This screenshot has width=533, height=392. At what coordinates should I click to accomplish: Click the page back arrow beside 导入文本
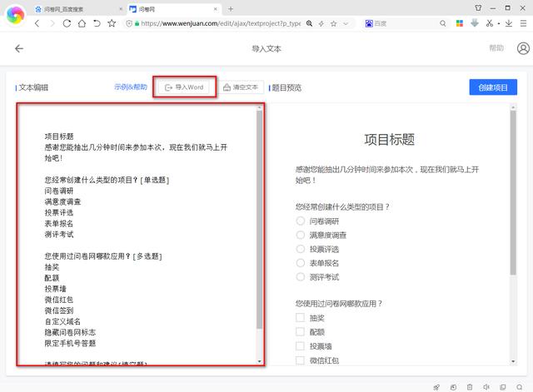(19, 48)
